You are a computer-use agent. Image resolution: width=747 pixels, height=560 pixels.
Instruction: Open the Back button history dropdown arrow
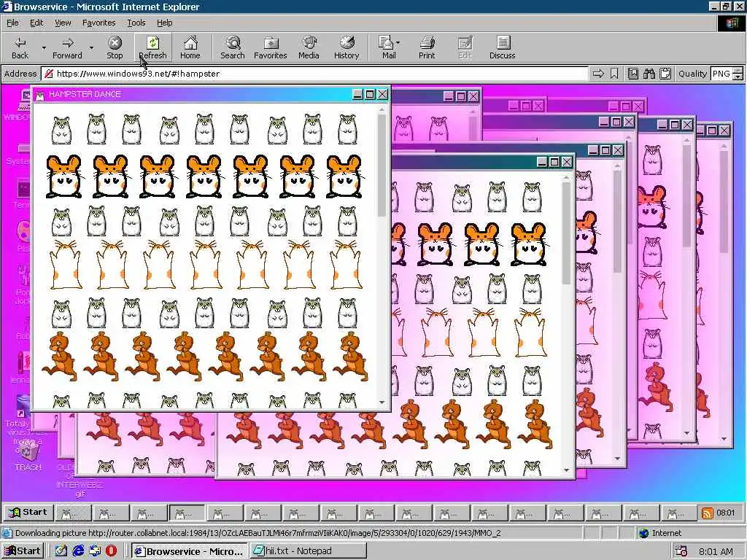pos(44,47)
